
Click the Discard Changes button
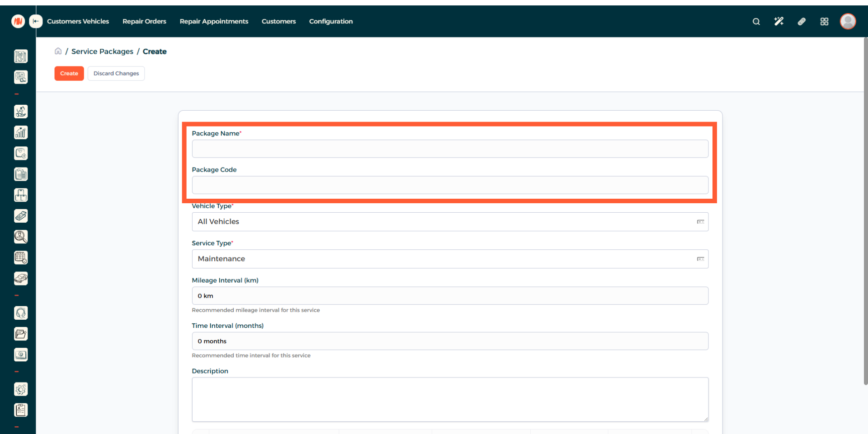coord(116,74)
